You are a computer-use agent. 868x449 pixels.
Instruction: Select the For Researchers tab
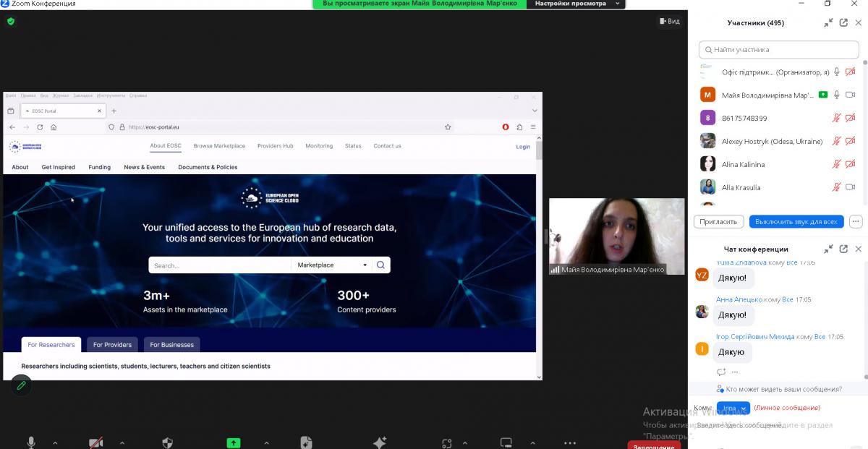pos(51,345)
